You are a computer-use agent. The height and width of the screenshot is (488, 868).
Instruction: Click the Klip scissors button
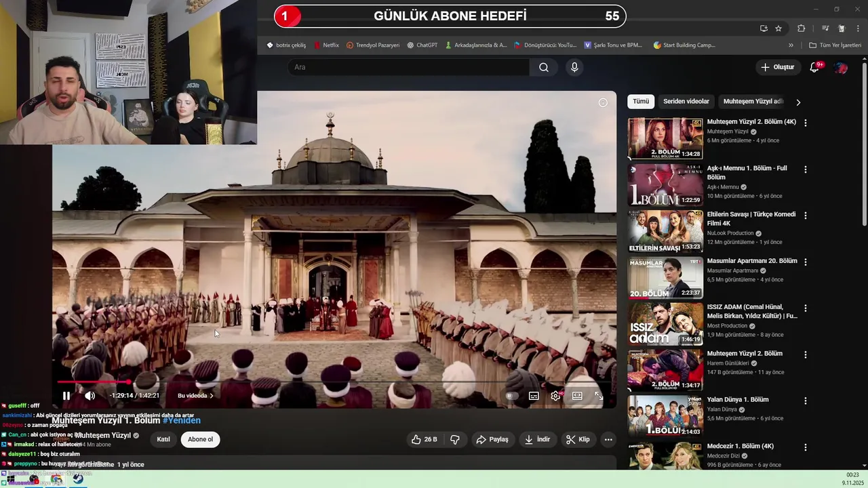tap(578, 439)
